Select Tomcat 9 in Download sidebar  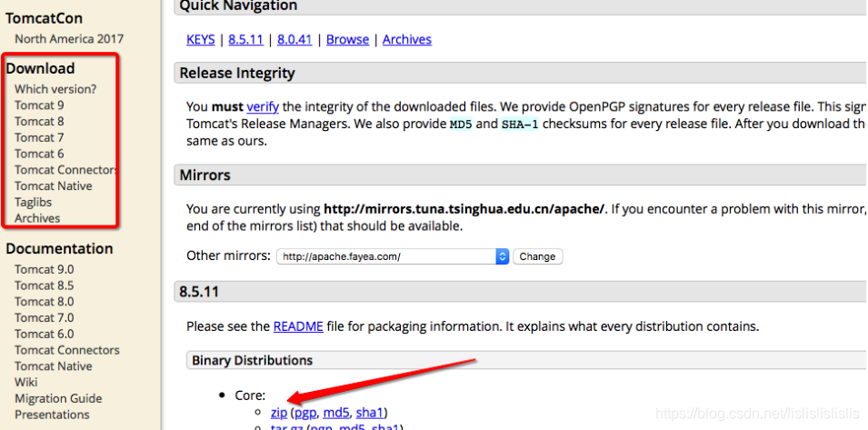point(39,105)
